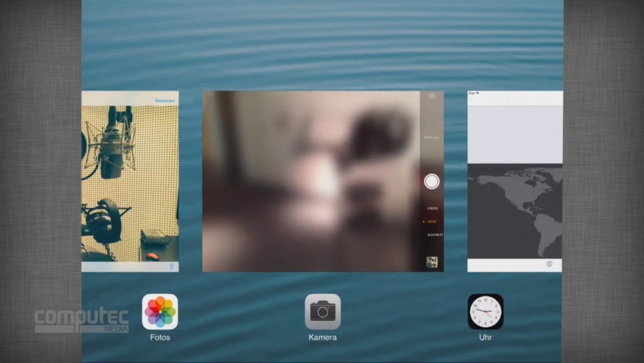The width and height of the screenshot is (644, 363).
Task: Open the Fotos app icon
Action: 160,312
